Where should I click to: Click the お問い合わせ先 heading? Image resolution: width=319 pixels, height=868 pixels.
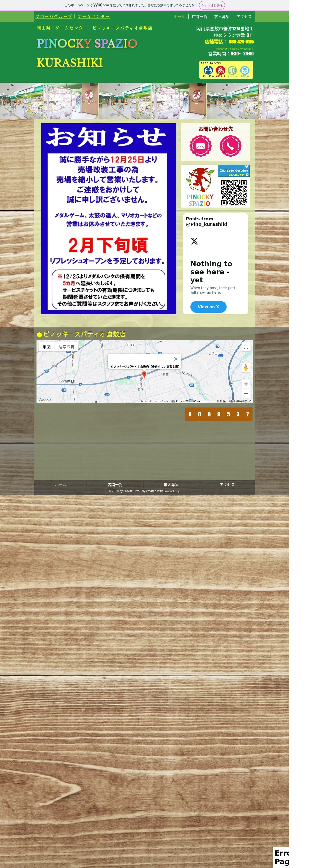click(216, 129)
